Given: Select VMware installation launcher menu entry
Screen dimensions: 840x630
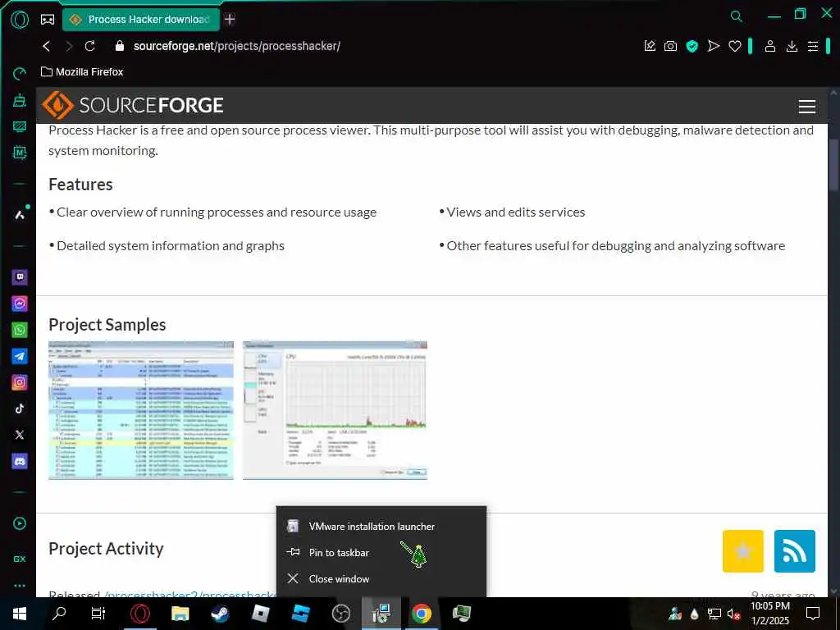Looking at the screenshot, I should [x=381, y=526].
